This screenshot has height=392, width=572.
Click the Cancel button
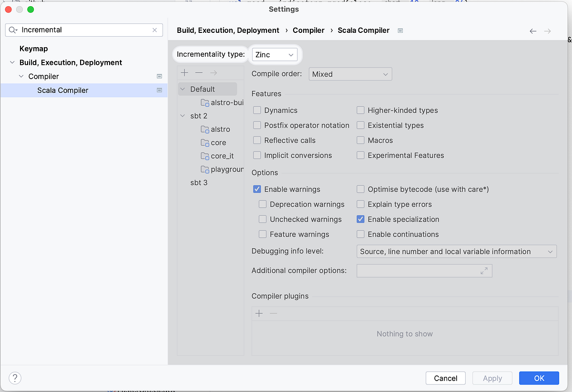(x=446, y=378)
